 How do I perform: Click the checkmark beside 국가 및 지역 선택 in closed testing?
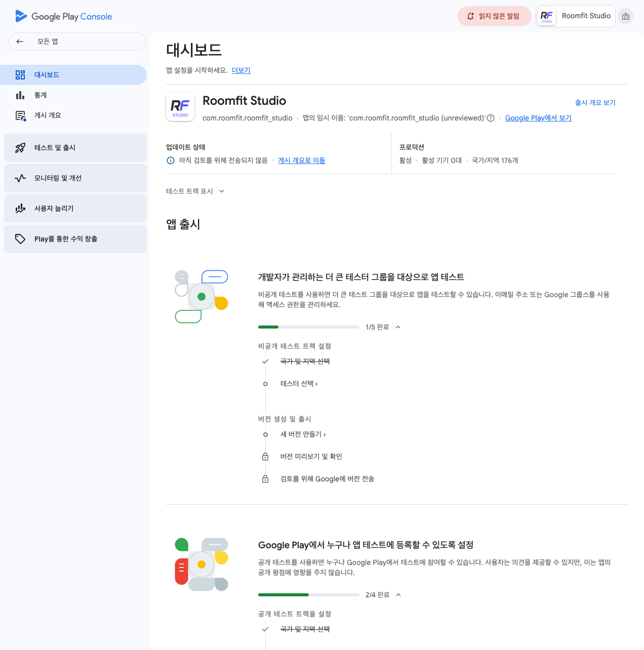point(265,361)
